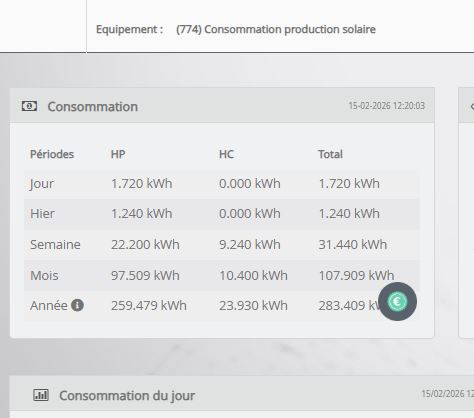Click the HP column header
This screenshot has width=474, height=418.
[x=118, y=154]
